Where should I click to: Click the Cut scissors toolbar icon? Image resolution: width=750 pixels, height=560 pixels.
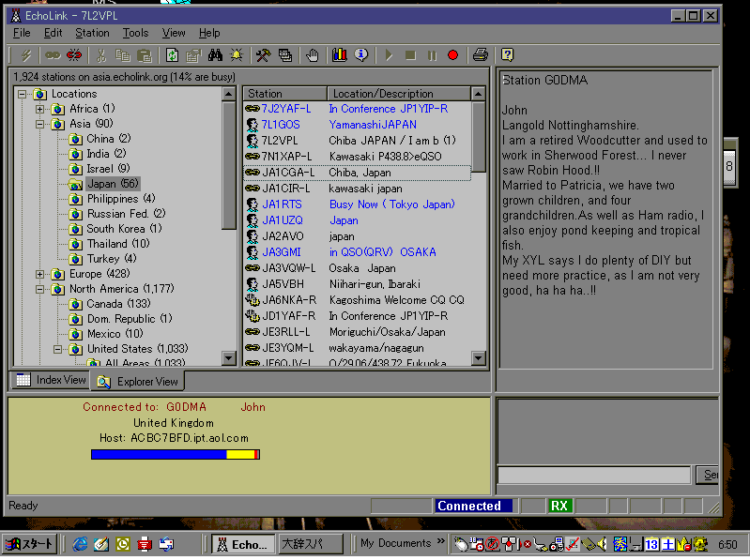pos(101,55)
